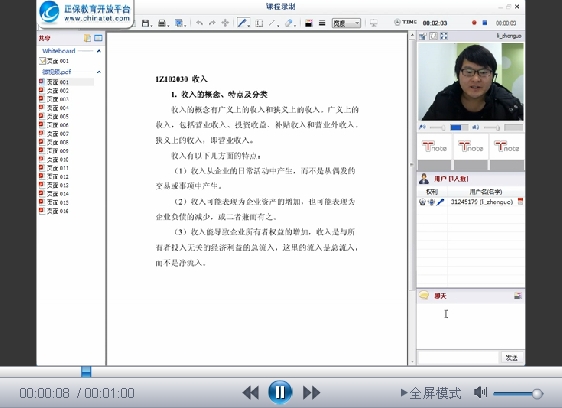Select the eraser tool
The width and height of the screenshot is (562, 408).
point(289,23)
